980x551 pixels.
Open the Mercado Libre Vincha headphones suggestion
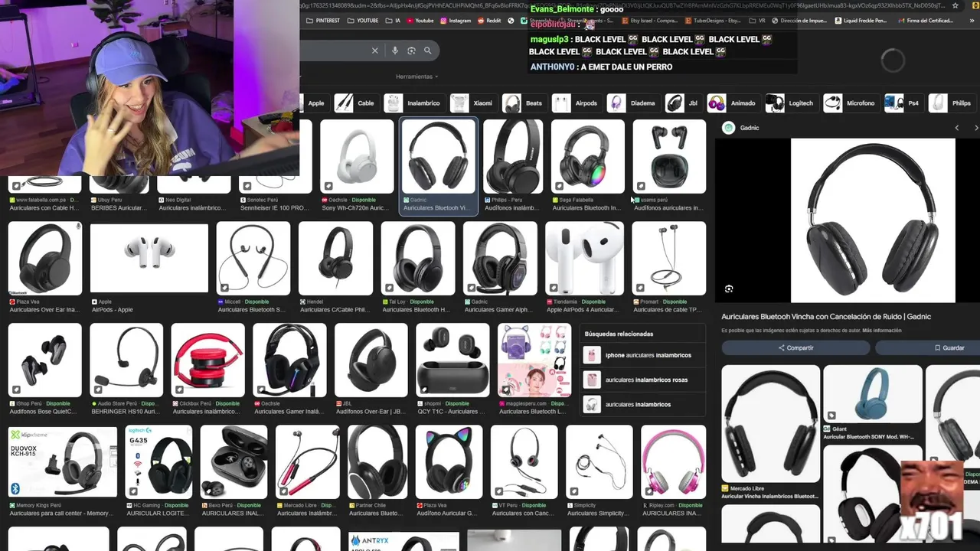(770, 423)
